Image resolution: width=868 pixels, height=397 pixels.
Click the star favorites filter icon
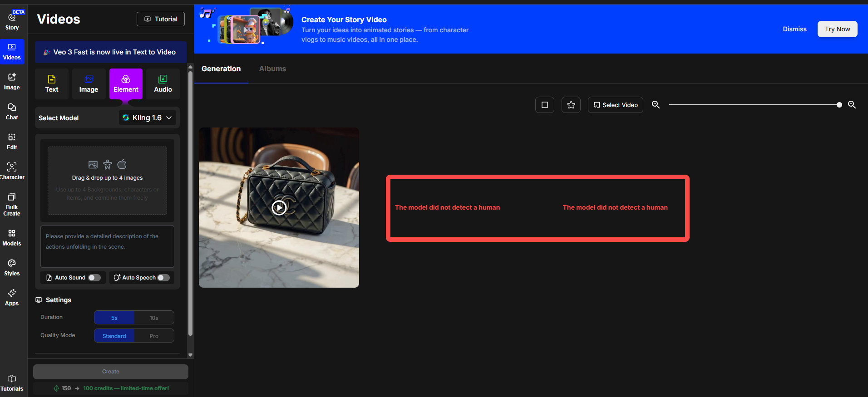(571, 105)
